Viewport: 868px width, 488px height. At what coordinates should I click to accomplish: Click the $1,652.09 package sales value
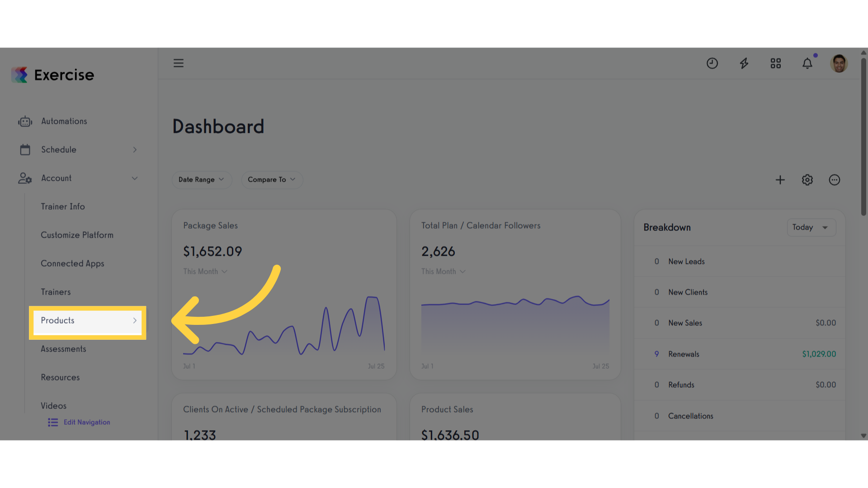click(x=212, y=252)
